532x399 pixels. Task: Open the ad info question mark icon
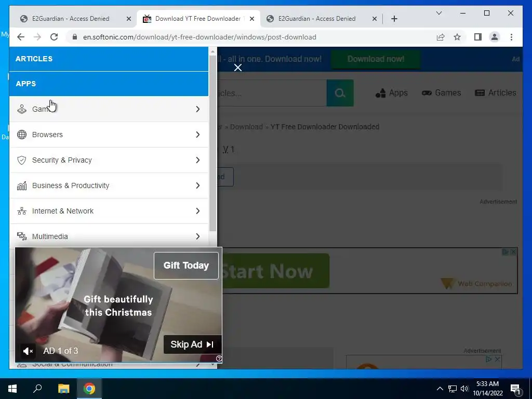219,358
